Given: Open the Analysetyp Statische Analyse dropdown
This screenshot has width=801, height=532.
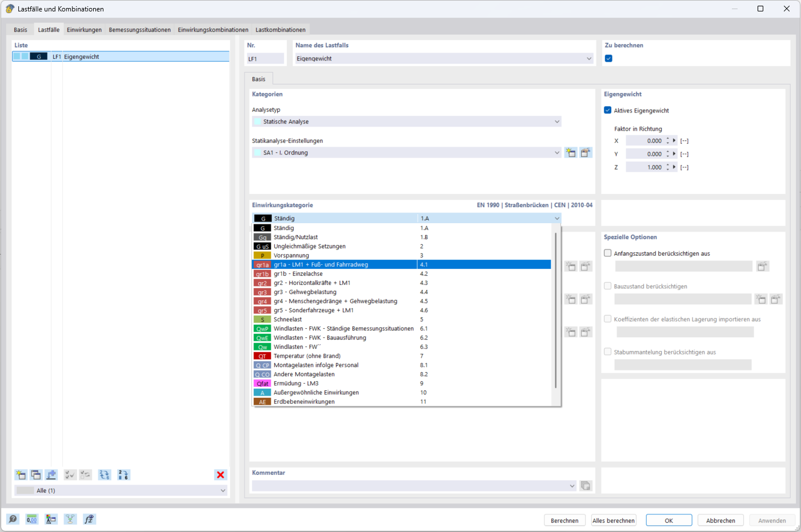Looking at the screenshot, I should click(557, 122).
